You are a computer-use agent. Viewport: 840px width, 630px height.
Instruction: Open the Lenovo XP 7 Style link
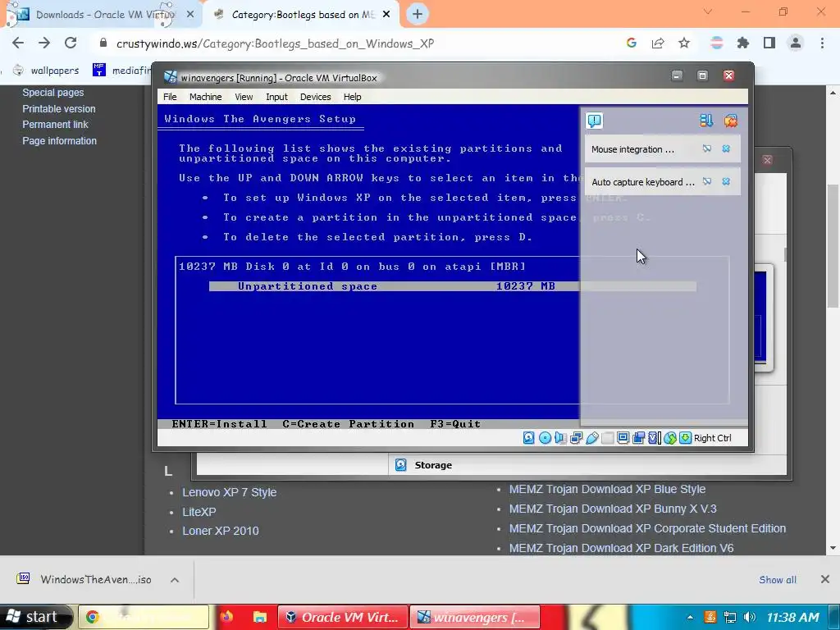pos(230,492)
